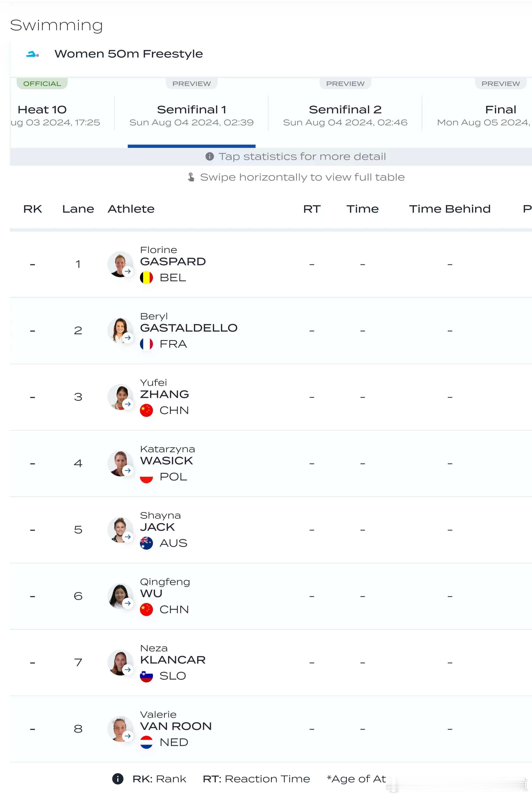The image size is (532, 798).
Task: Click Yufei Zhang's China flag icon
Action: coord(146,410)
